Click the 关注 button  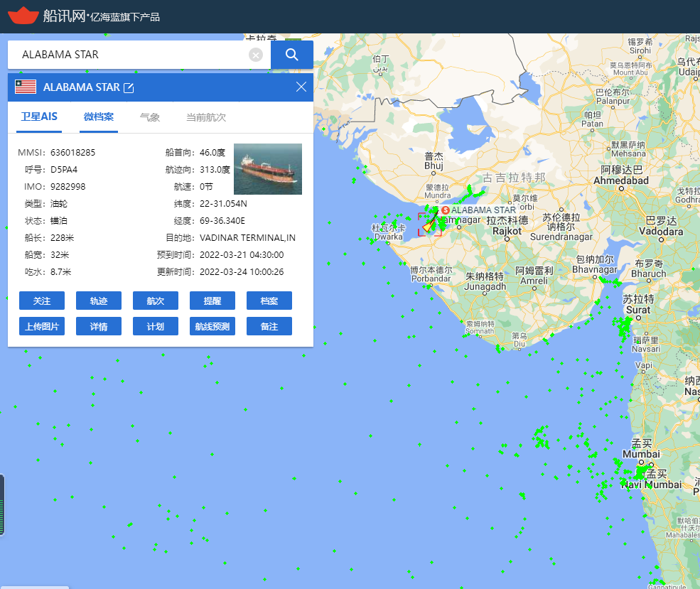(42, 301)
